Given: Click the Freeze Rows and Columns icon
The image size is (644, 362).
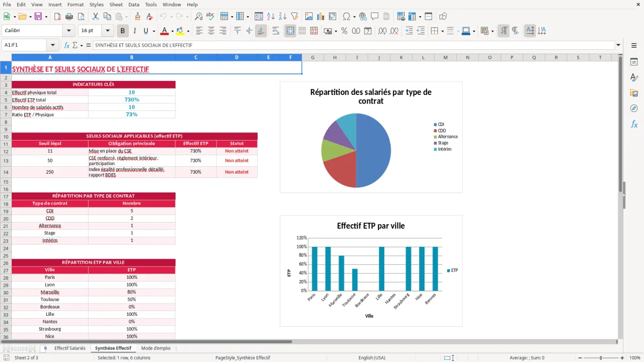Looking at the screenshot, I should [x=412, y=17].
